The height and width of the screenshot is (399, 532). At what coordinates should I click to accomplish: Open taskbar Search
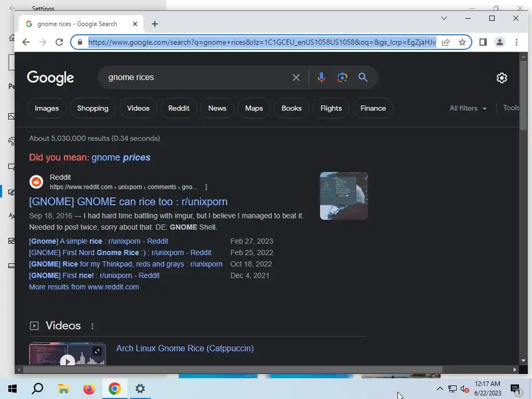pos(37,389)
